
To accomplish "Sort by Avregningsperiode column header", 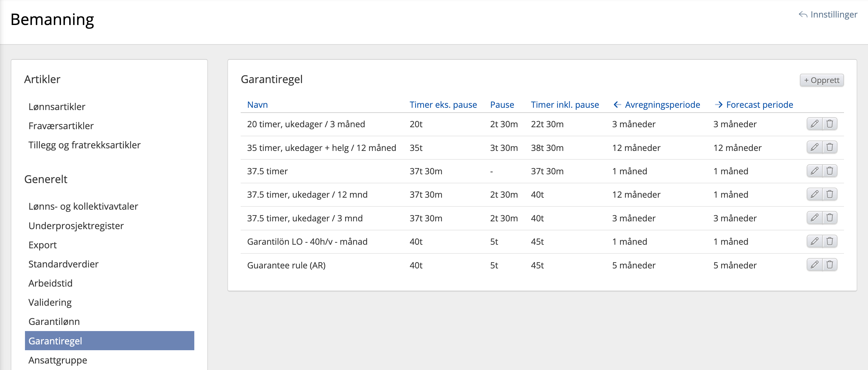I will coord(662,105).
